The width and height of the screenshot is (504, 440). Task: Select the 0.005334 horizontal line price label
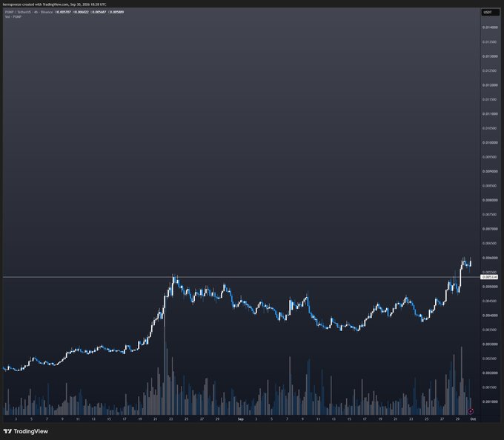pos(489,277)
